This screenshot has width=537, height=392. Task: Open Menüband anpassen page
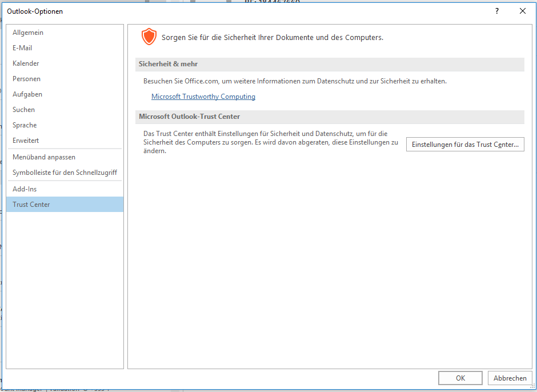[44, 157]
